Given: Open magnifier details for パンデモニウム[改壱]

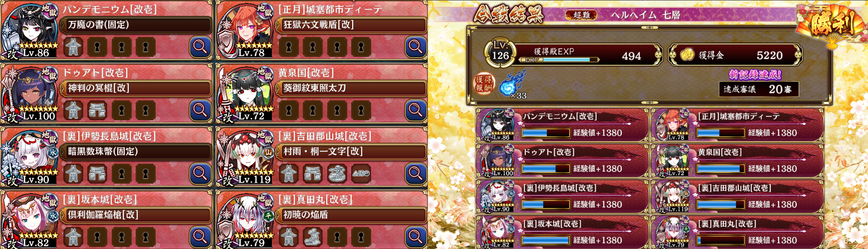Looking at the screenshot, I should [200, 46].
